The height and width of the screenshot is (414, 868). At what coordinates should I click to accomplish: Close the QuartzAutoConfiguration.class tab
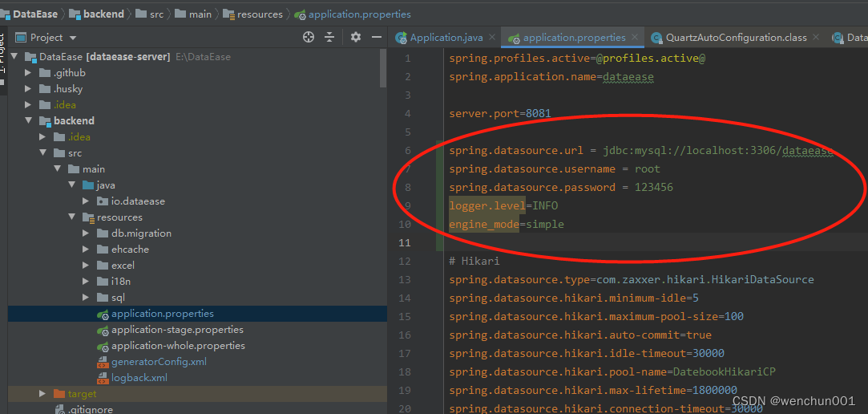point(817,38)
